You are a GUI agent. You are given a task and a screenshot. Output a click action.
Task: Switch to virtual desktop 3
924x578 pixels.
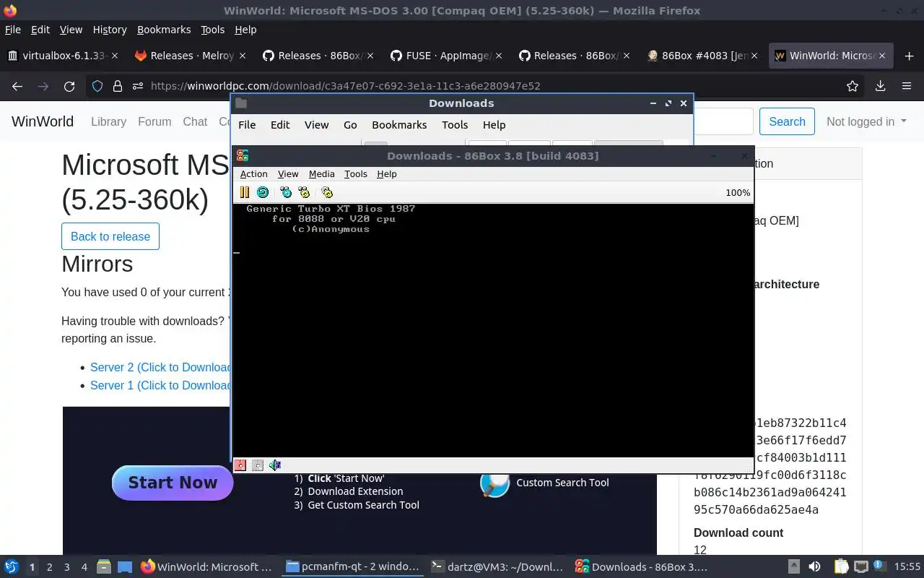(66, 567)
